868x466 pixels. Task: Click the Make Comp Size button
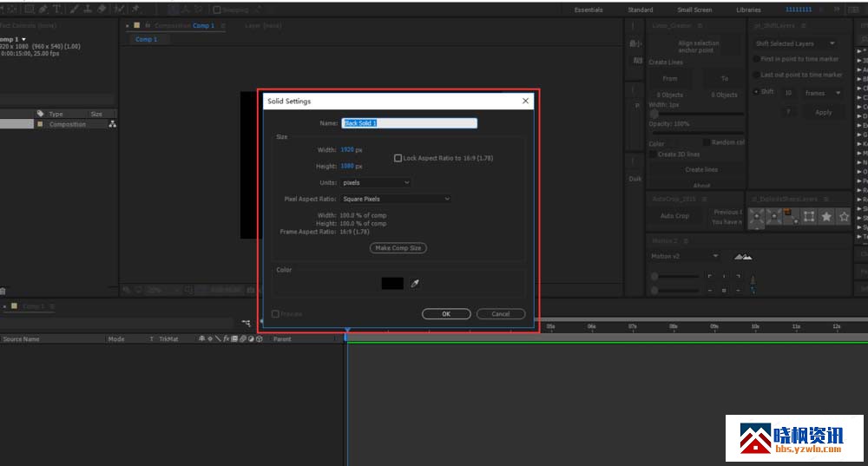pyautogui.click(x=398, y=248)
